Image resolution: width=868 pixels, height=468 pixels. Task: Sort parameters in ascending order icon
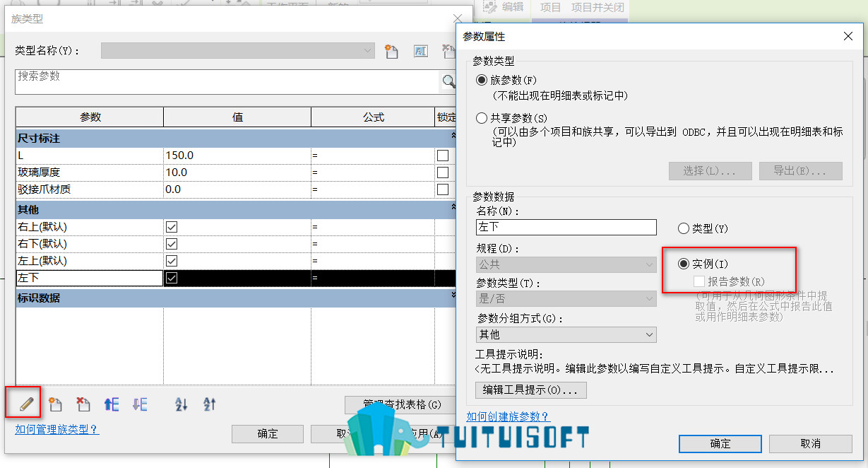(182, 404)
